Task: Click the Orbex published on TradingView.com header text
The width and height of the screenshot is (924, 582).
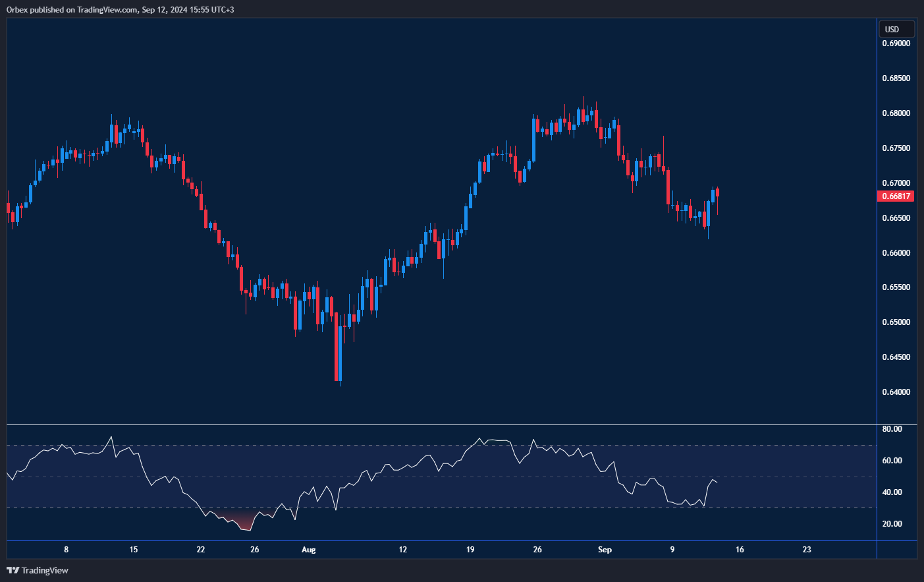Action: coord(120,9)
